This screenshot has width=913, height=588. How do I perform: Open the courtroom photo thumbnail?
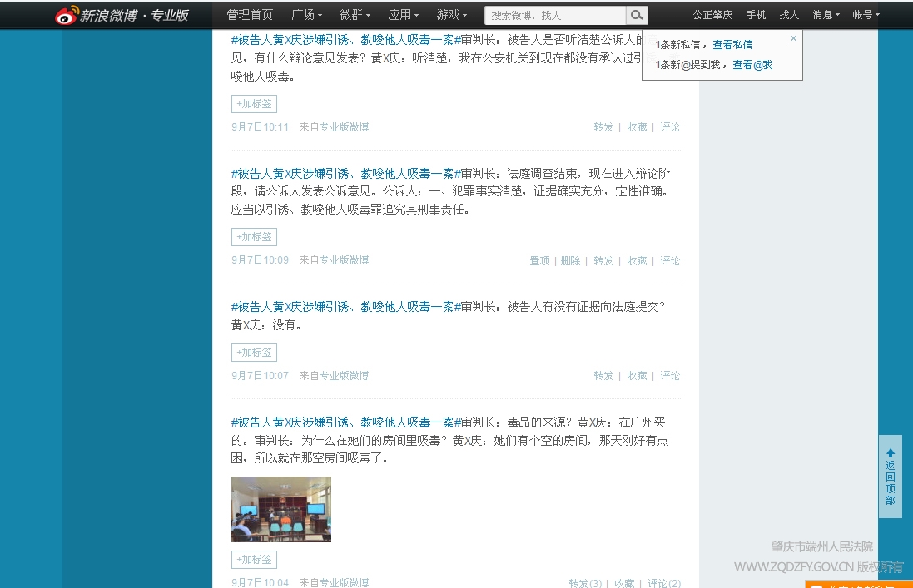(x=281, y=509)
